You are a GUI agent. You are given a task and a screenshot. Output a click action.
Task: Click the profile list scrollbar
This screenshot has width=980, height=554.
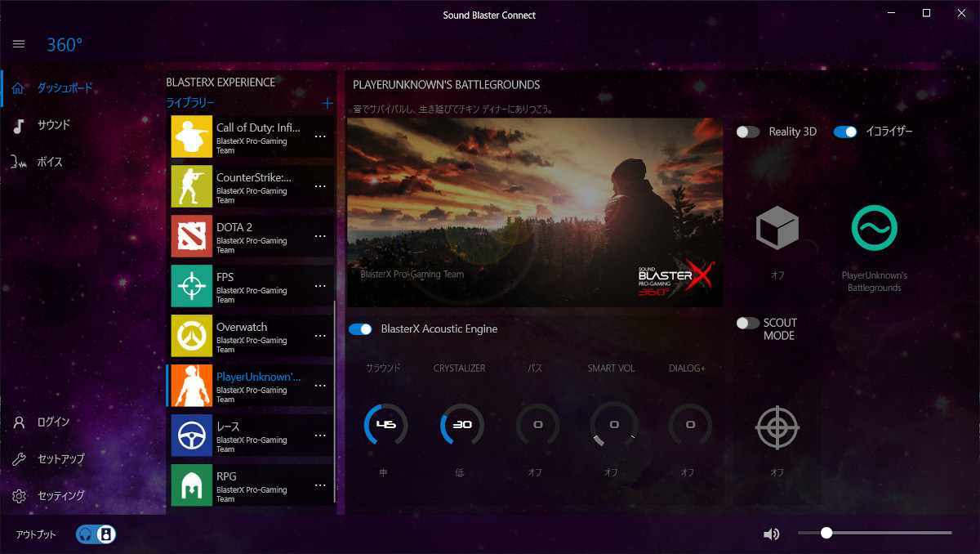click(335, 400)
